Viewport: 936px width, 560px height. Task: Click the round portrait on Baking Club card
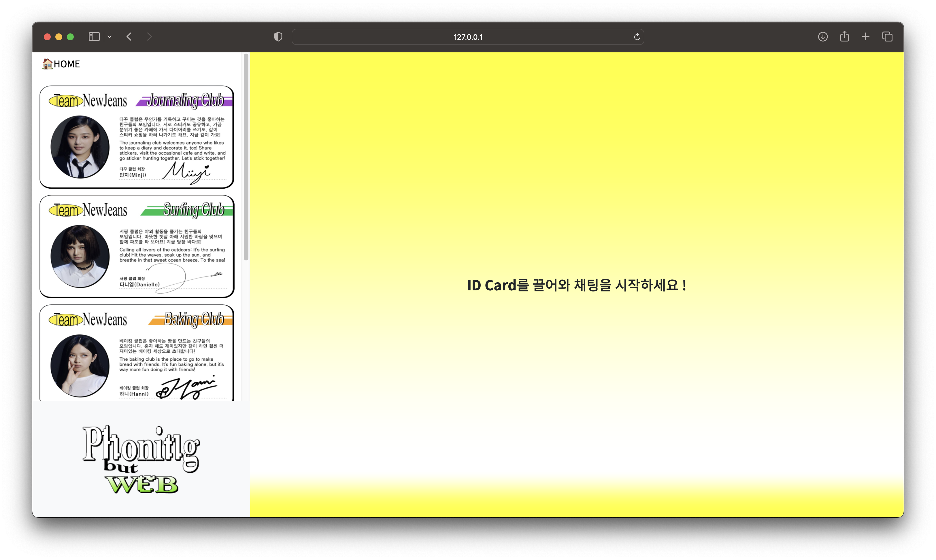tap(80, 366)
